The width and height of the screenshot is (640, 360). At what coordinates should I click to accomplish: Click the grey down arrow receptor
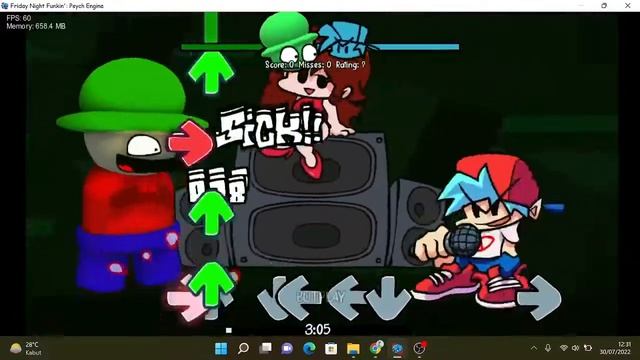coord(388,298)
